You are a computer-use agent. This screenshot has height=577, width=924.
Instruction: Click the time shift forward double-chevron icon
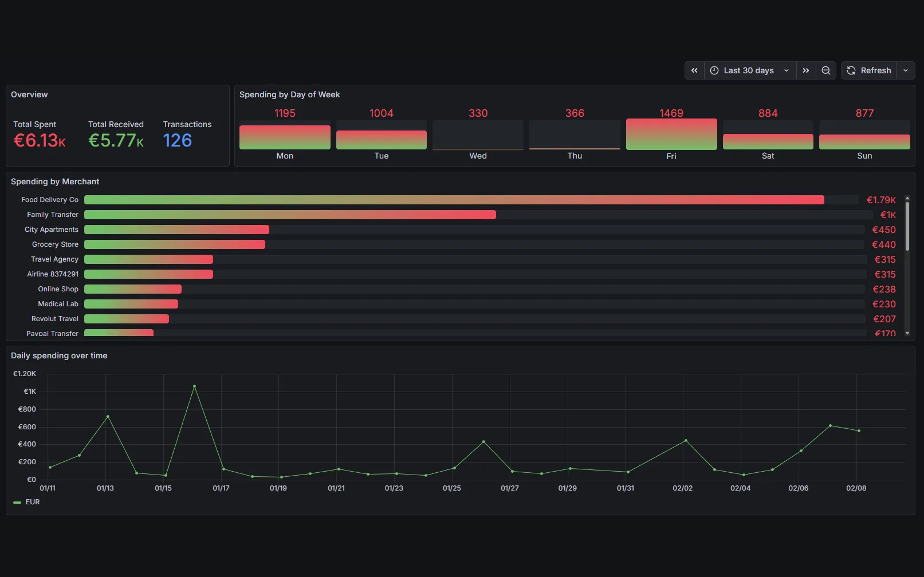point(806,70)
